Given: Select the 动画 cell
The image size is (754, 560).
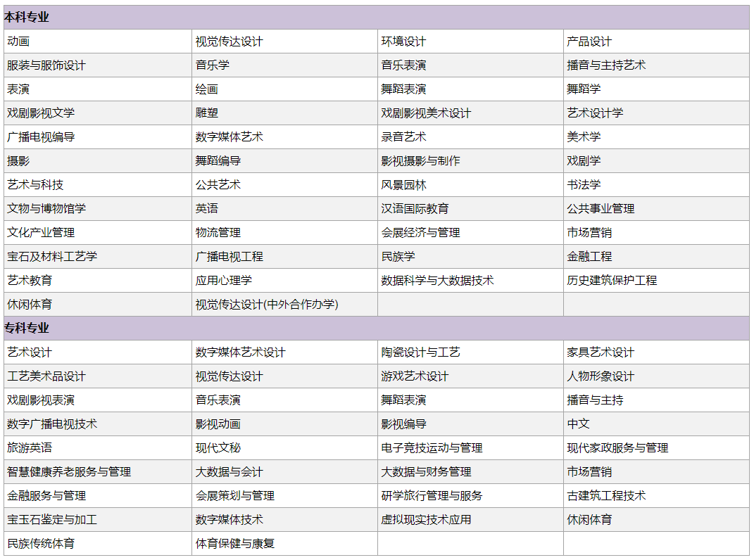Looking at the screenshot, I should click(x=98, y=42).
